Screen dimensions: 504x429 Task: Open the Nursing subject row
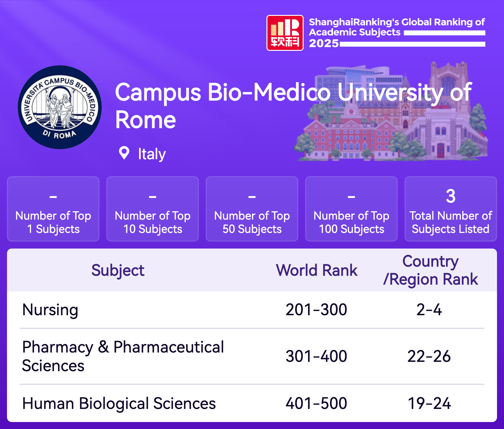coord(50,310)
